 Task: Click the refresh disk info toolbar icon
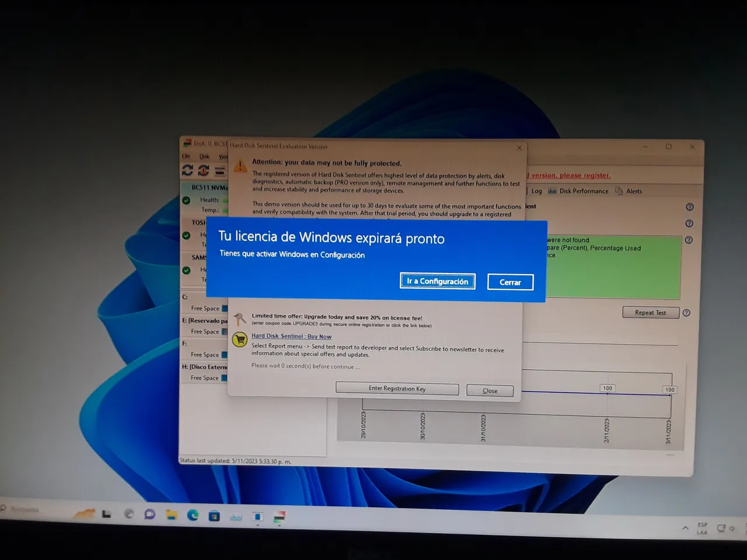point(203,170)
